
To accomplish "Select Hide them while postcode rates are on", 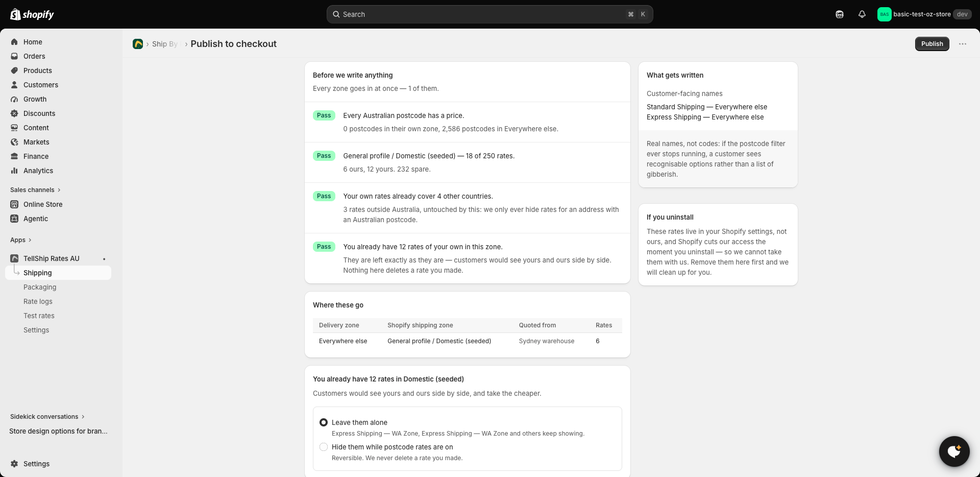I will (x=324, y=447).
